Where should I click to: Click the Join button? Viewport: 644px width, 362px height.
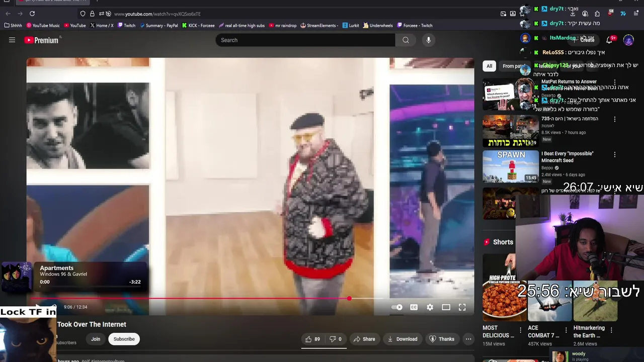(x=96, y=339)
